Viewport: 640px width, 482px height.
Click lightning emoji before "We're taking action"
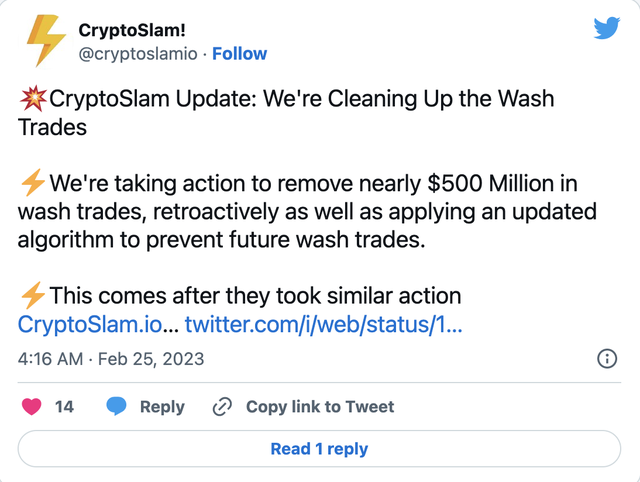32,184
